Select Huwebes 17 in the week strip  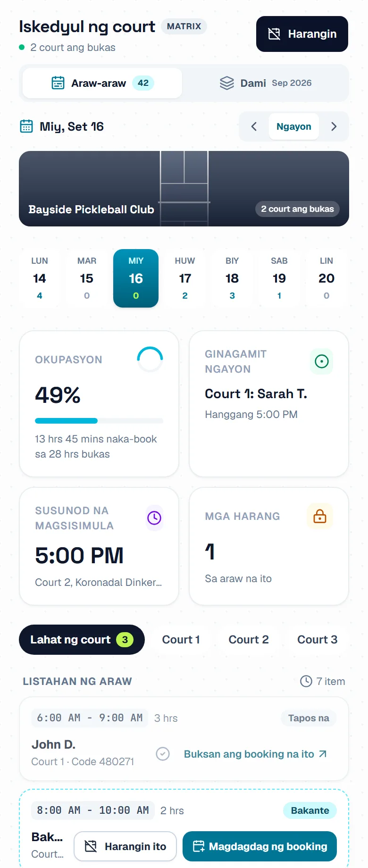[x=185, y=278]
